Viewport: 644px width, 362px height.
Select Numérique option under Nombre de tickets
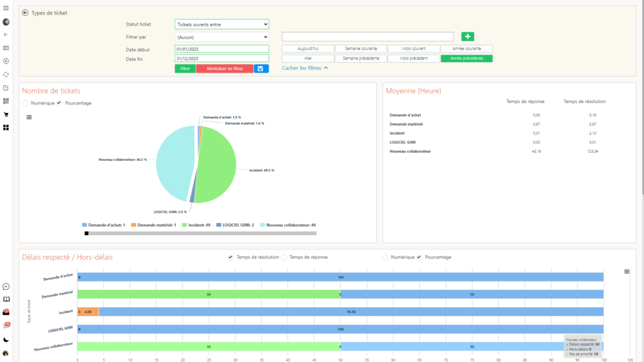coord(25,103)
